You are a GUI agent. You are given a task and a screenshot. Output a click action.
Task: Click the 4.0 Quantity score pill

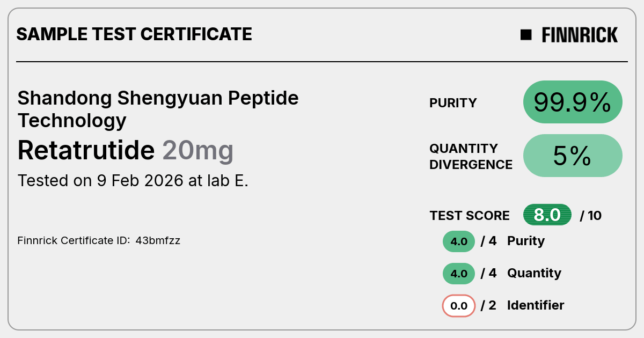(459, 274)
